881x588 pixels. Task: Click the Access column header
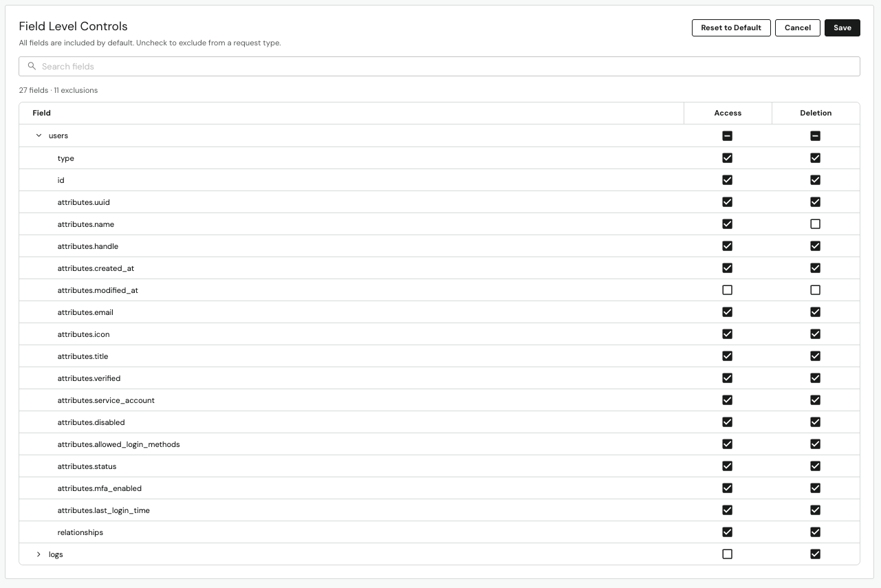coord(728,113)
